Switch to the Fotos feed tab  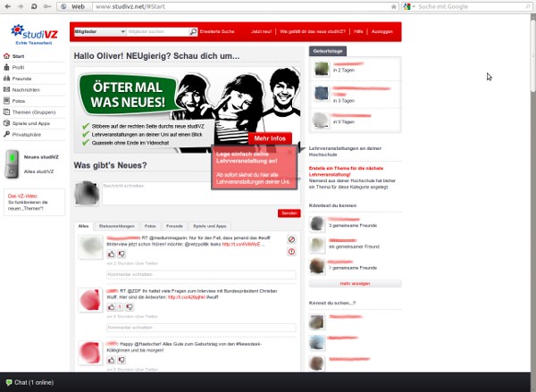[x=150, y=226]
